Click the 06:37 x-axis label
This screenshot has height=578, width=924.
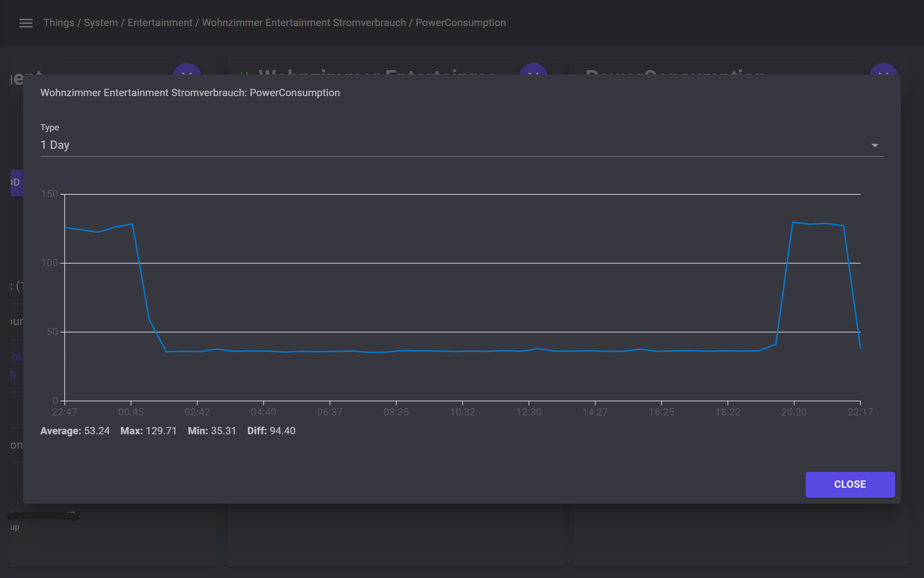click(x=330, y=412)
